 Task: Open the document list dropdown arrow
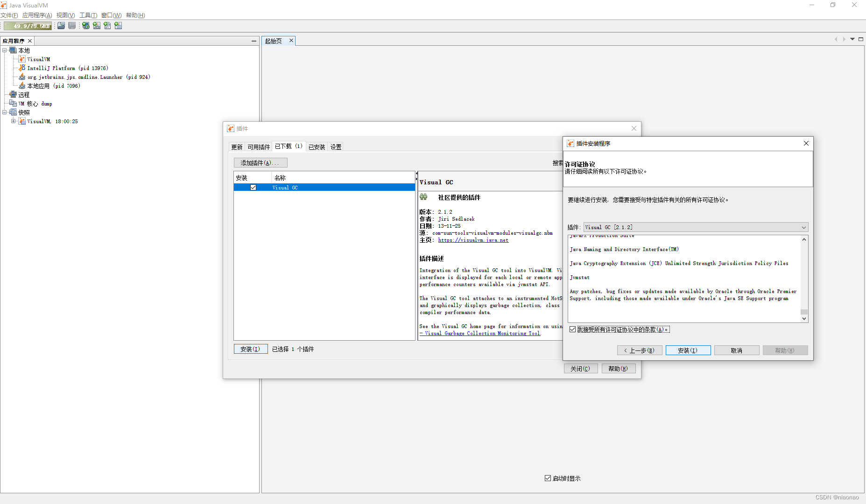pos(852,39)
